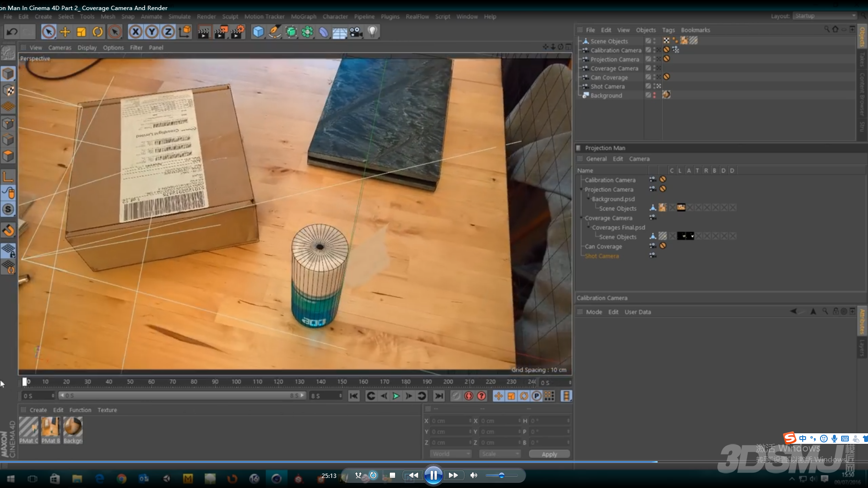This screenshot has width=868, height=488.
Task: Open the Object Manager Tags menu
Action: click(668, 30)
